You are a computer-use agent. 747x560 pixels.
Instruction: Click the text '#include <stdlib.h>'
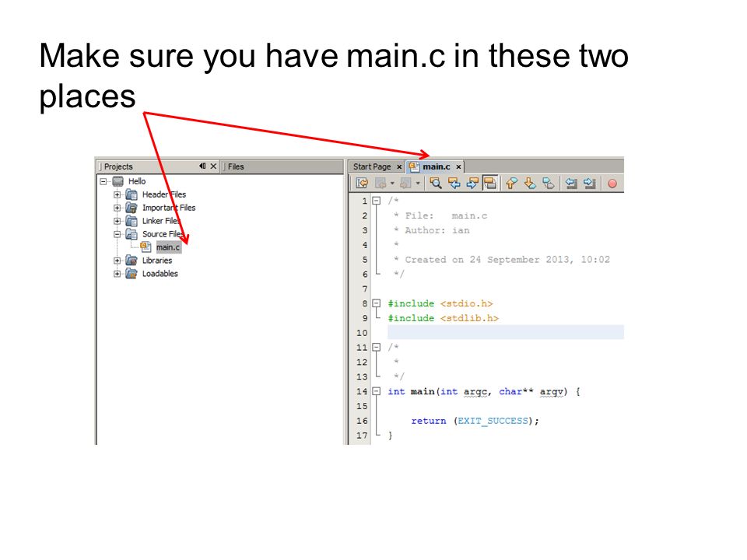point(443,318)
